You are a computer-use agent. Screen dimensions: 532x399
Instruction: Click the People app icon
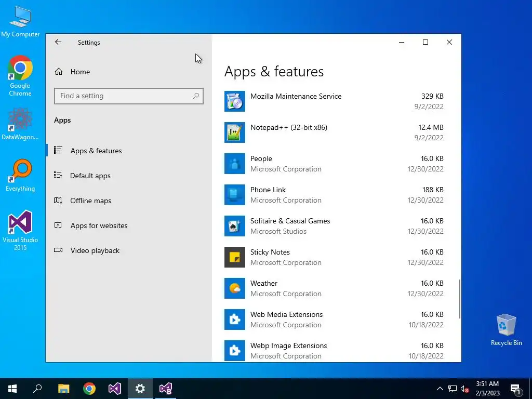pos(234,164)
